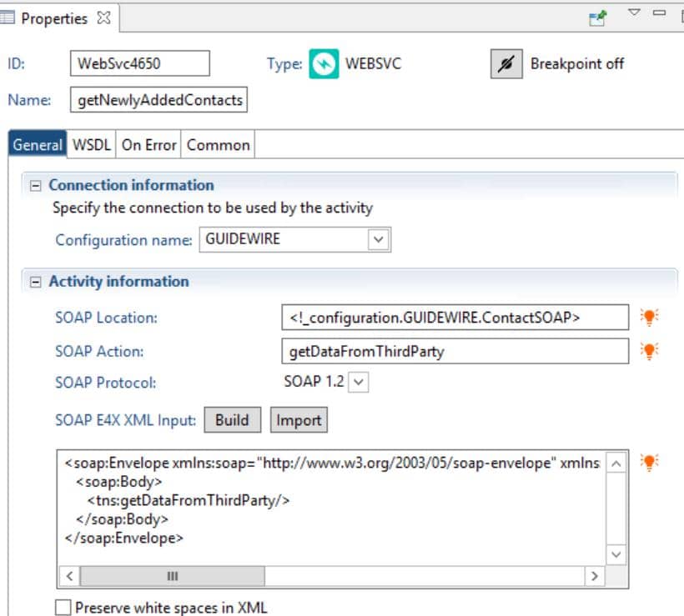Image resolution: width=684 pixels, height=616 pixels.
Task: Collapse the Activity information section
Action: [35, 282]
